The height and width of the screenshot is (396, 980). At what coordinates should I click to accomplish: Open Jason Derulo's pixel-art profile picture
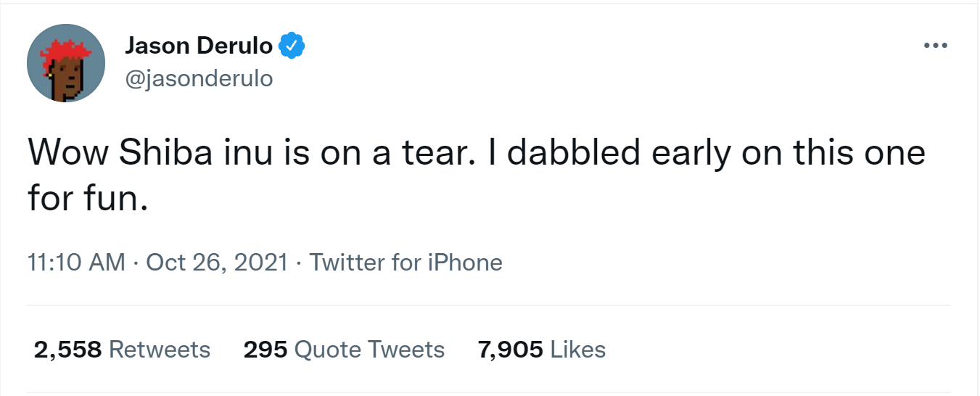point(66,63)
